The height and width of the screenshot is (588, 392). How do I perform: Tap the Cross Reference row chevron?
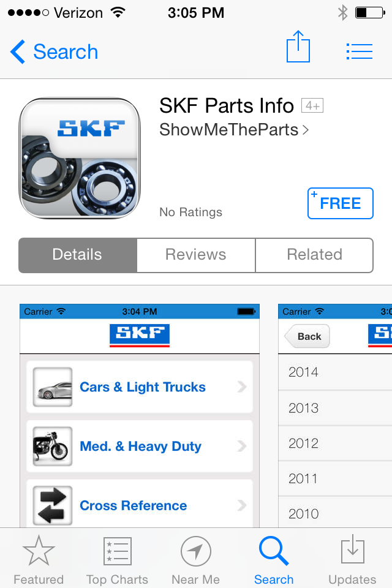242,505
